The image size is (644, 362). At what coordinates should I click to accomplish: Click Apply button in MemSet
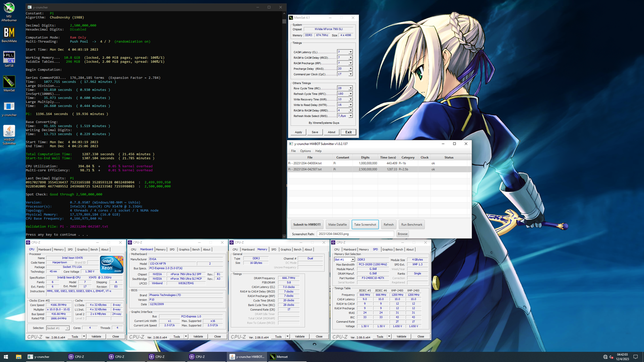click(x=299, y=132)
